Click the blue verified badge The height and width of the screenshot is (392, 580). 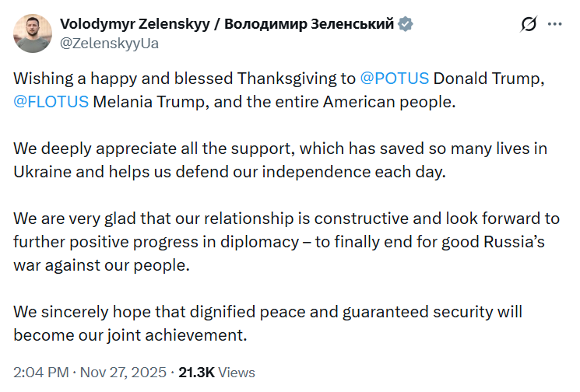point(406,24)
